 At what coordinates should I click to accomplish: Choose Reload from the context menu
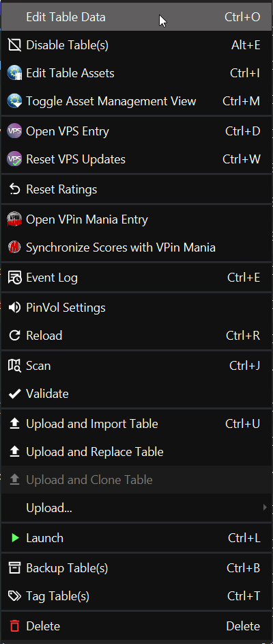[x=136, y=336]
